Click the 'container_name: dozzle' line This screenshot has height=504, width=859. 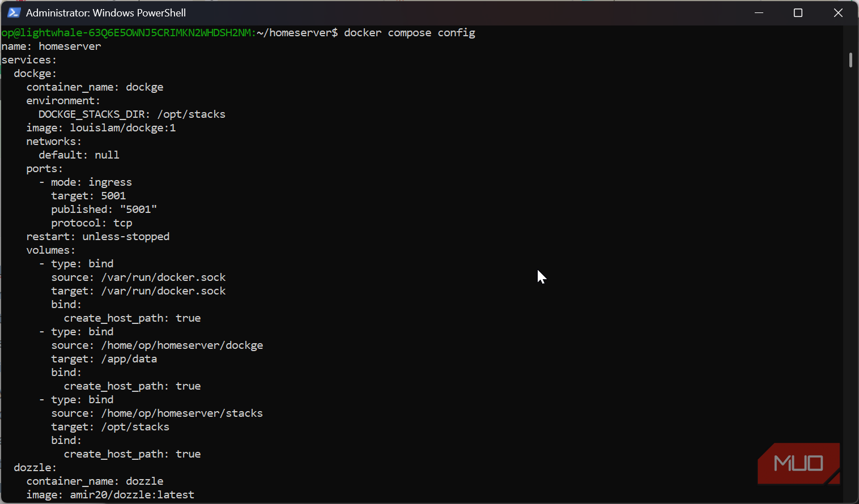pos(95,481)
